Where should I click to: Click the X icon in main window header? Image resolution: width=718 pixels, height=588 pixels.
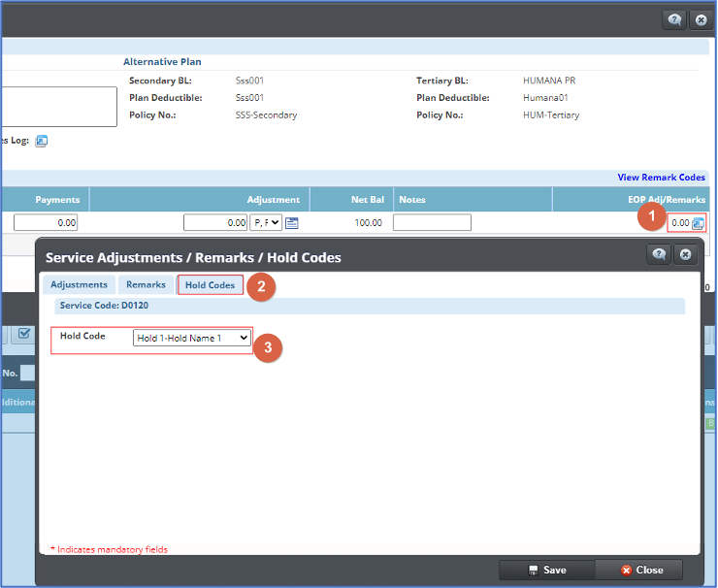[x=699, y=19]
